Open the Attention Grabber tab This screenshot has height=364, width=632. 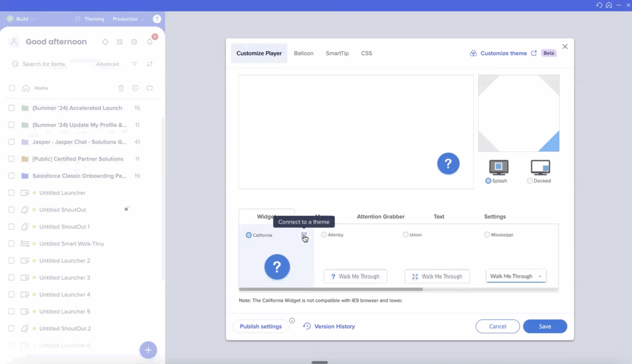coord(380,217)
